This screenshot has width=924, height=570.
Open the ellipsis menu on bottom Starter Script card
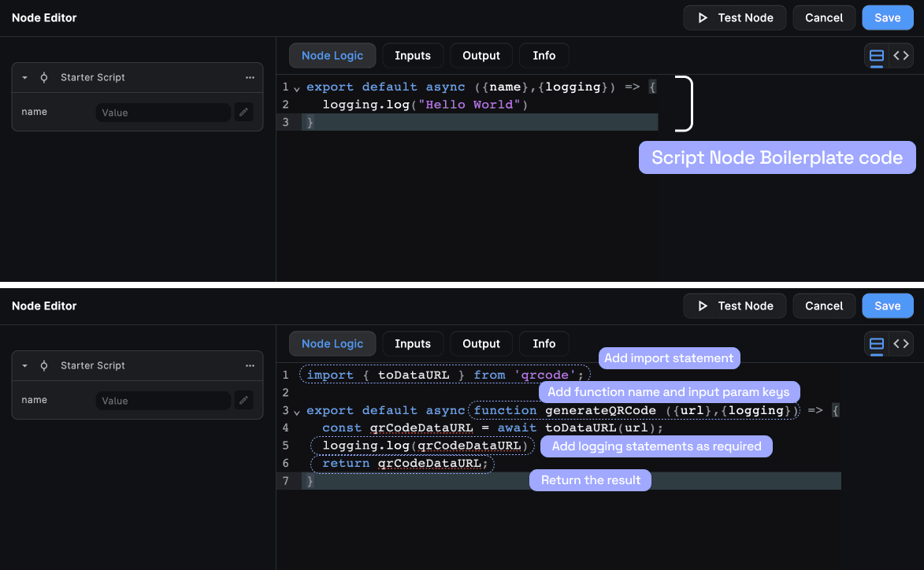pos(250,365)
